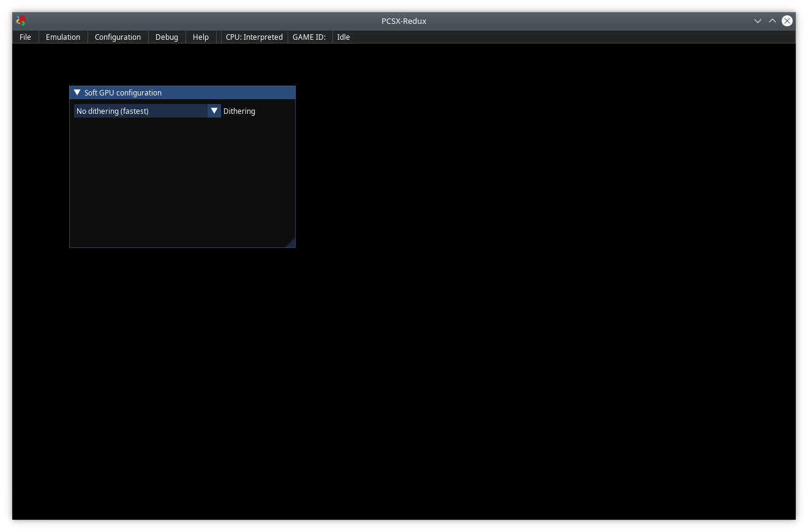808x532 pixels.
Task: Click the GAME ID status field
Action: pyautogui.click(x=309, y=37)
